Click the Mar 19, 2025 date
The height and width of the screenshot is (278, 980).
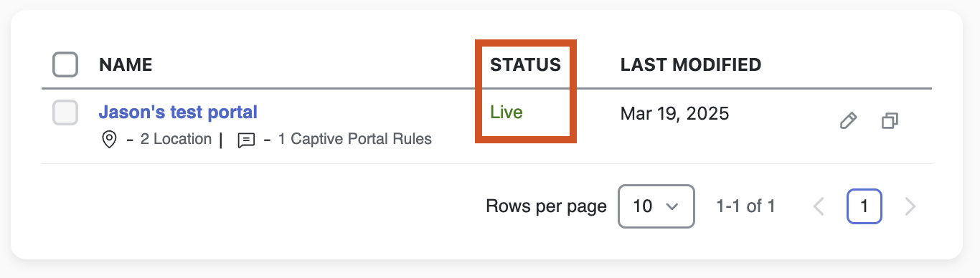[674, 113]
